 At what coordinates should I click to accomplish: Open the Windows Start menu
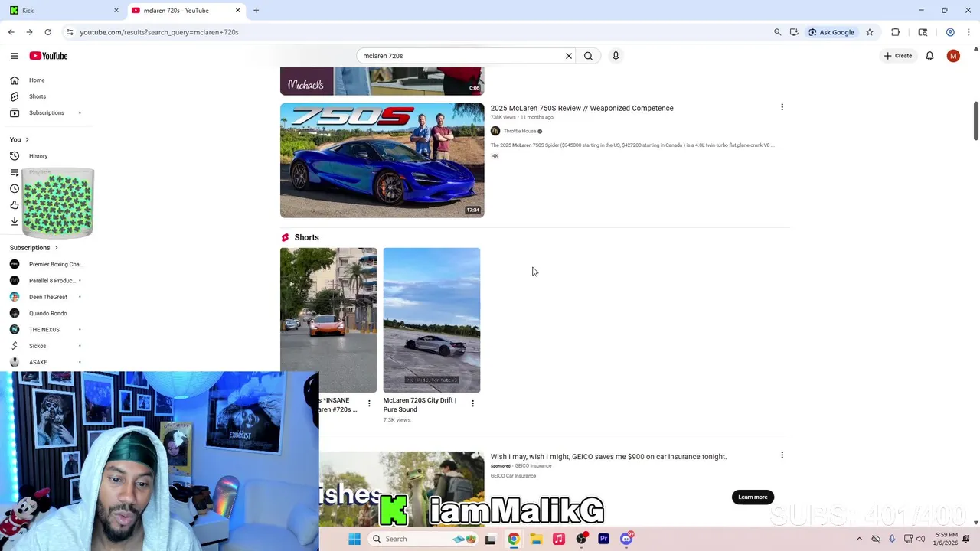coord(354,539)
